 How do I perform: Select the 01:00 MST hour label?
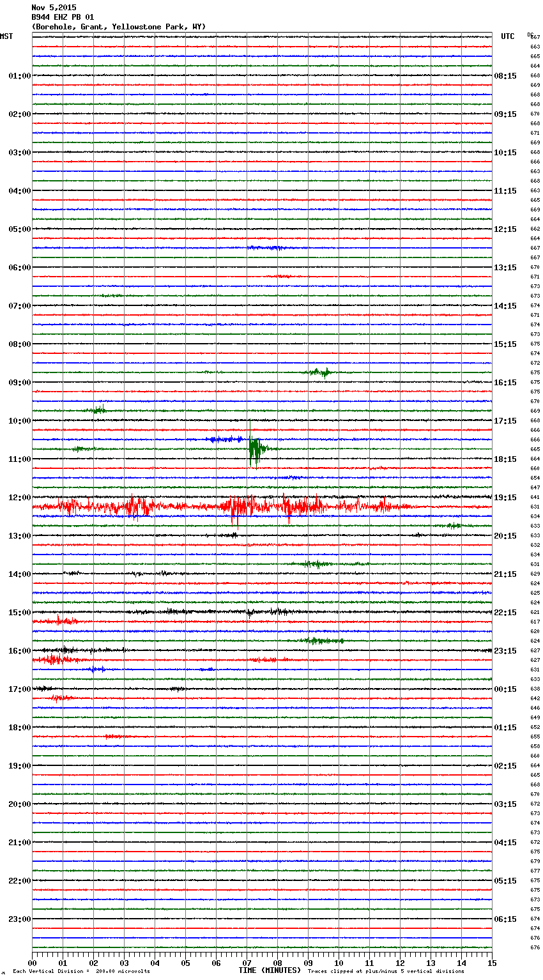point(19,76)
